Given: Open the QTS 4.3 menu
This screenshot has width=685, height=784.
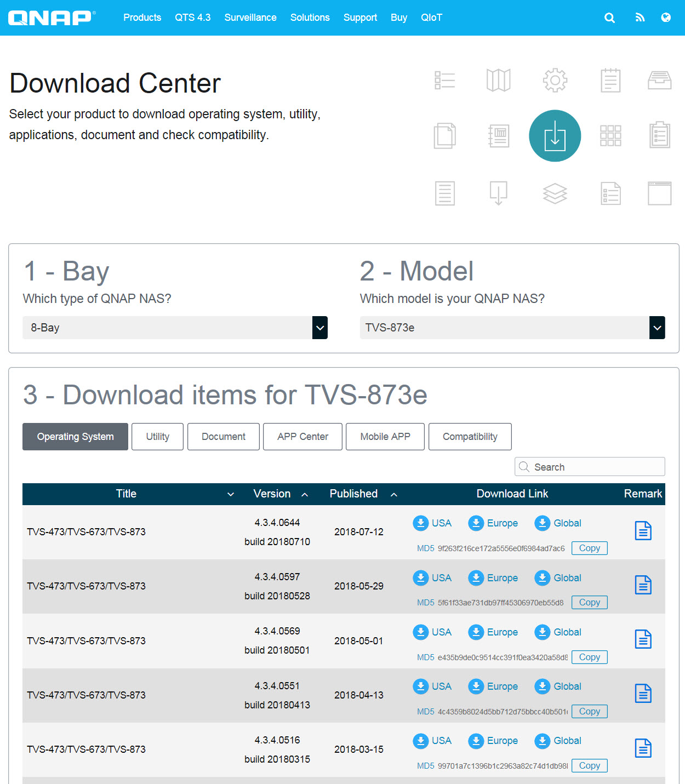Looking at the screenshot, I should (x=193, y=18).
